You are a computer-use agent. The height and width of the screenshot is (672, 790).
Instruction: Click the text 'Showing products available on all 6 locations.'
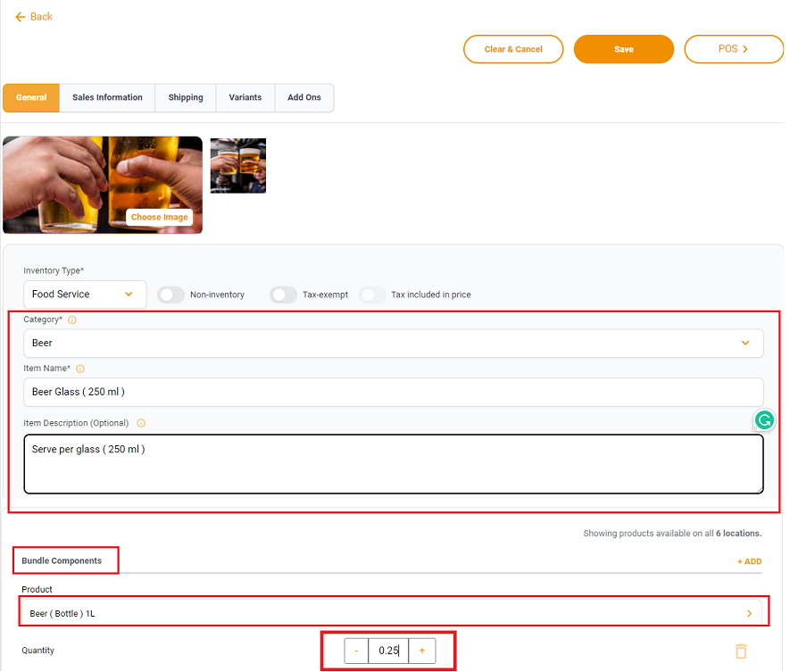pyautogui.click(x=672, y=534)
